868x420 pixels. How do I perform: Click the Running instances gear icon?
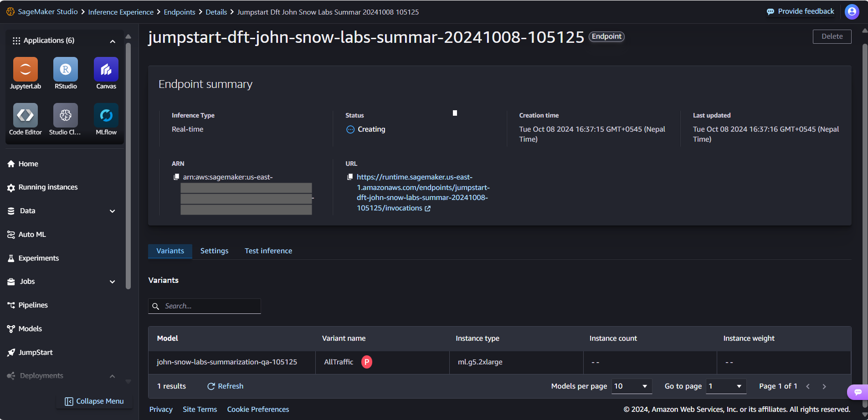[11, 188]
